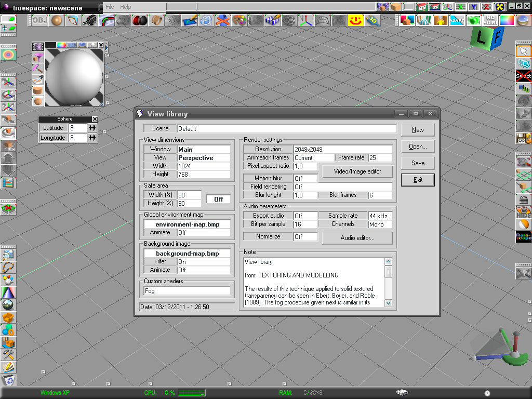This screenshot has width=532, height=399.
Task: Toggle Normalize Off value
Action: click(305, 237)
